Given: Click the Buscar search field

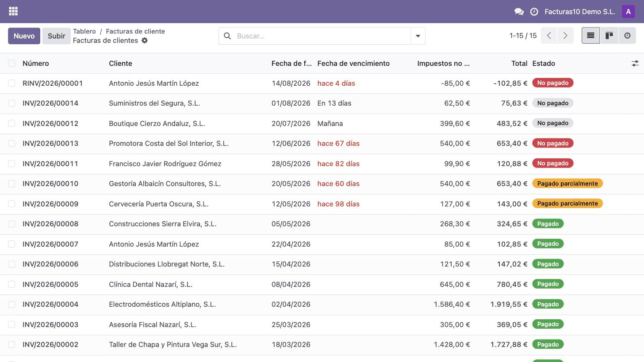Looking at the screenshot, I should (x=322, y=36).
